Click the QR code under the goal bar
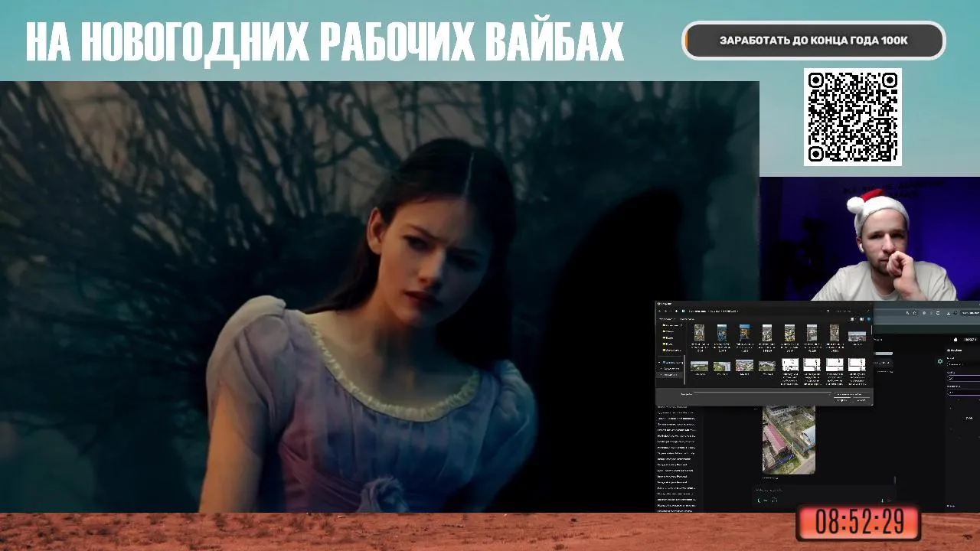The image size is (980, 551). click(853, 117)
